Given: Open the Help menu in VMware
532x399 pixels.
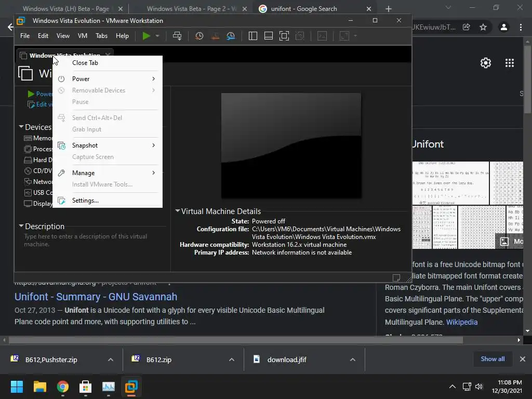Looking at the screenshot, I should tap(122, 36).
